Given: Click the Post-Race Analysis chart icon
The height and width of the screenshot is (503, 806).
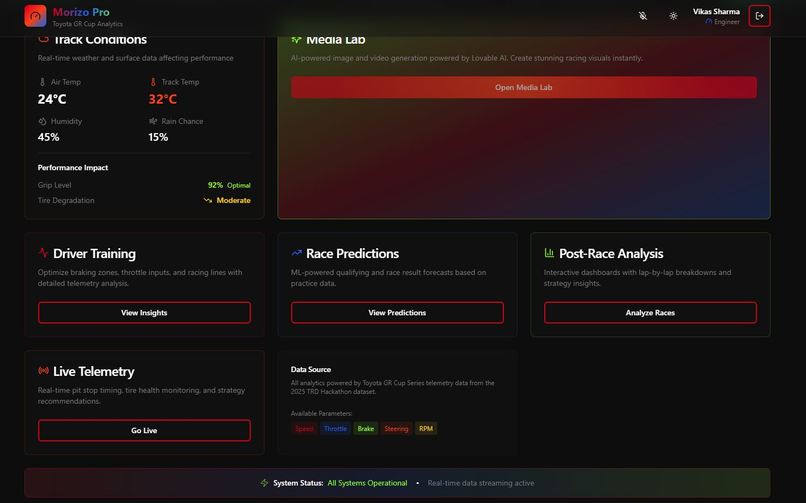Looking at the screenshot, I should point(549,253).
